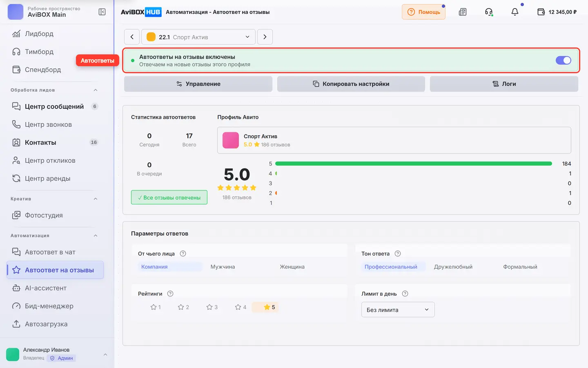Click Копировать настройки button

pos(351,84)
